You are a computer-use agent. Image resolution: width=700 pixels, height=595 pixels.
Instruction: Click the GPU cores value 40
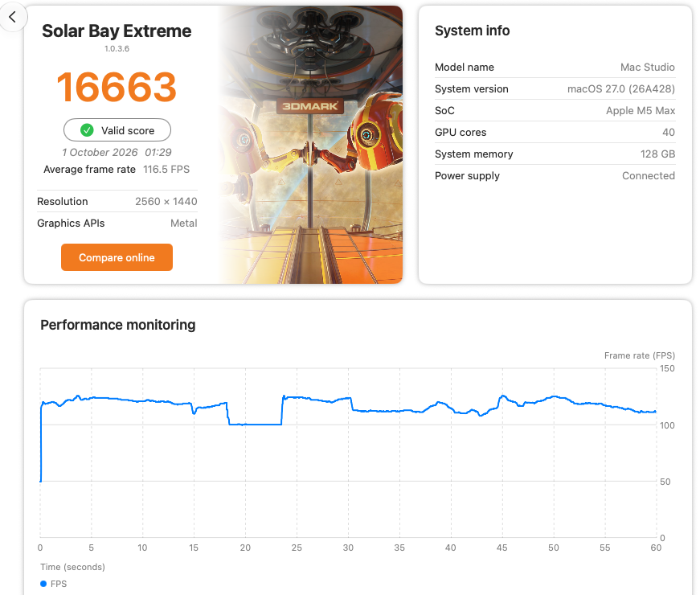669,132
